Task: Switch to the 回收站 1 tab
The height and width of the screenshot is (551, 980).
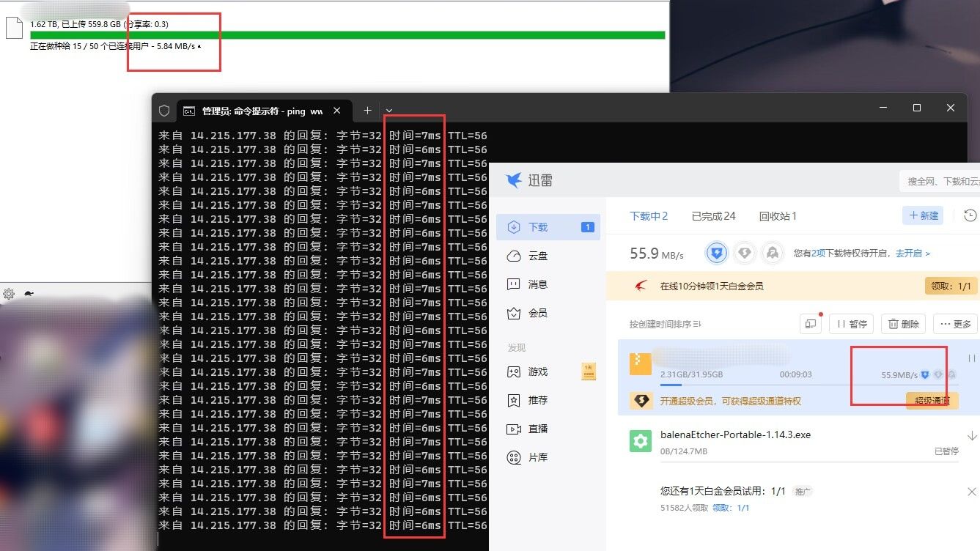Action: click(x=777, y=216)
